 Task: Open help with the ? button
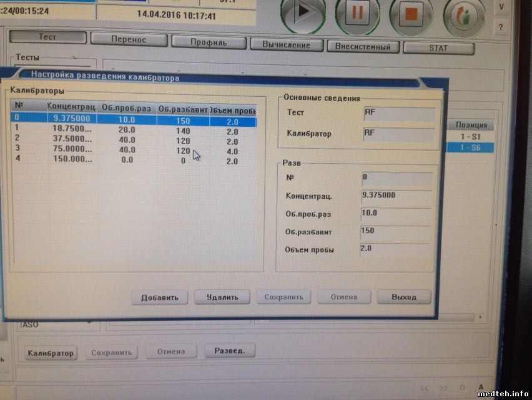tap(501, 27)
